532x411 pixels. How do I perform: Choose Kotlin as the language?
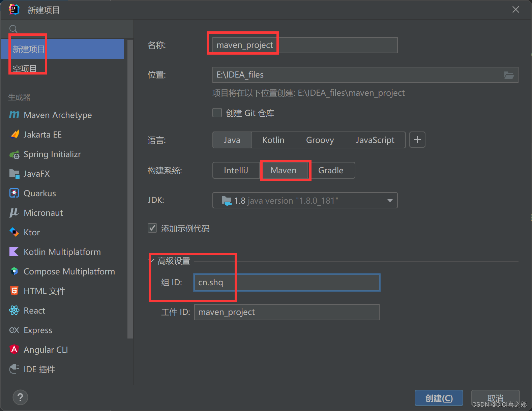(x=273, y=140)
